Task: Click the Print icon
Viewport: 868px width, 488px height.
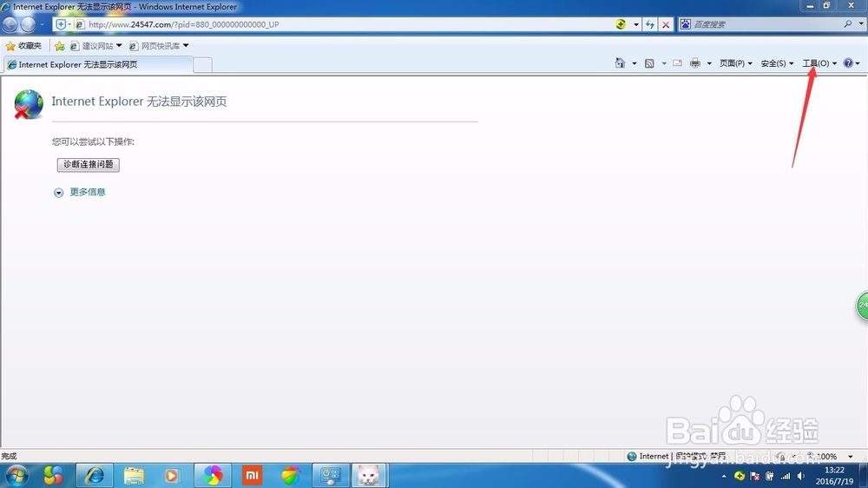Action: (695, 63)
